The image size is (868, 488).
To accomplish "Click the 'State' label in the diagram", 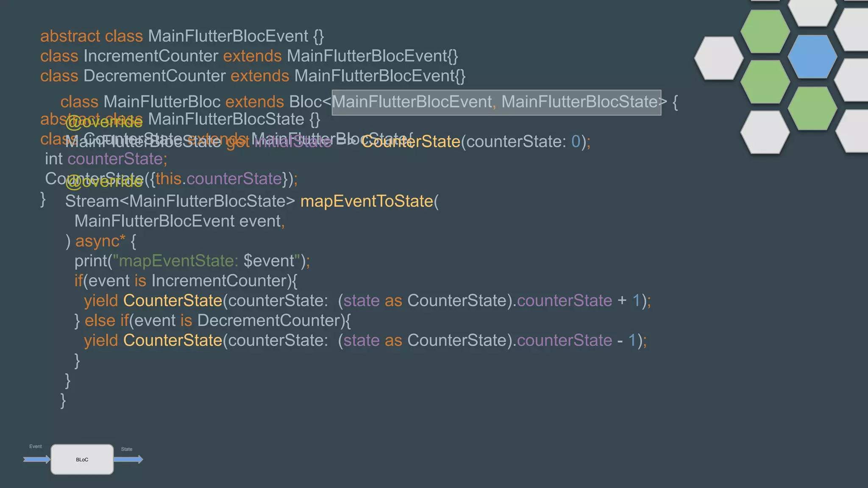I will point(127,449).
